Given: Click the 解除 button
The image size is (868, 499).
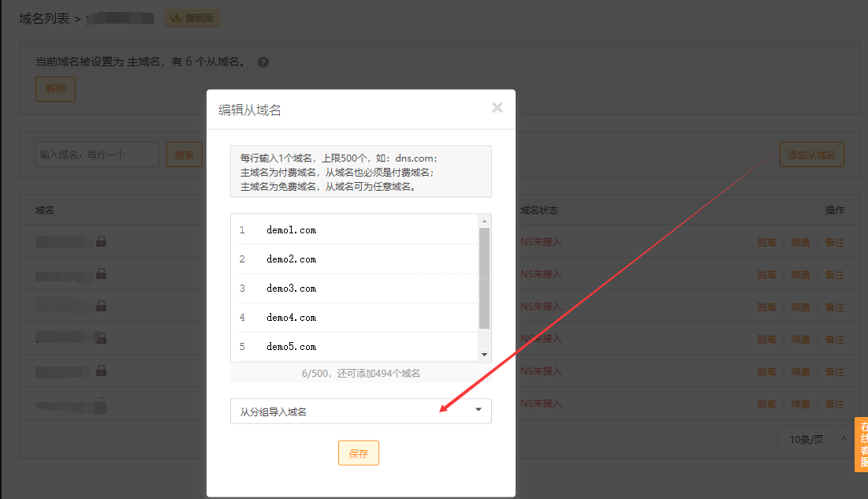Looking at the screenshot, I should click(x=55, y=89).
